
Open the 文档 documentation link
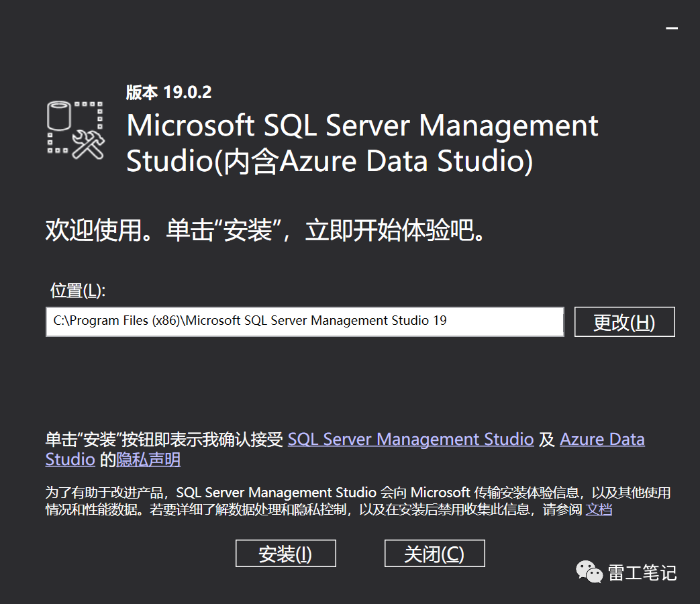click(599, 509)
